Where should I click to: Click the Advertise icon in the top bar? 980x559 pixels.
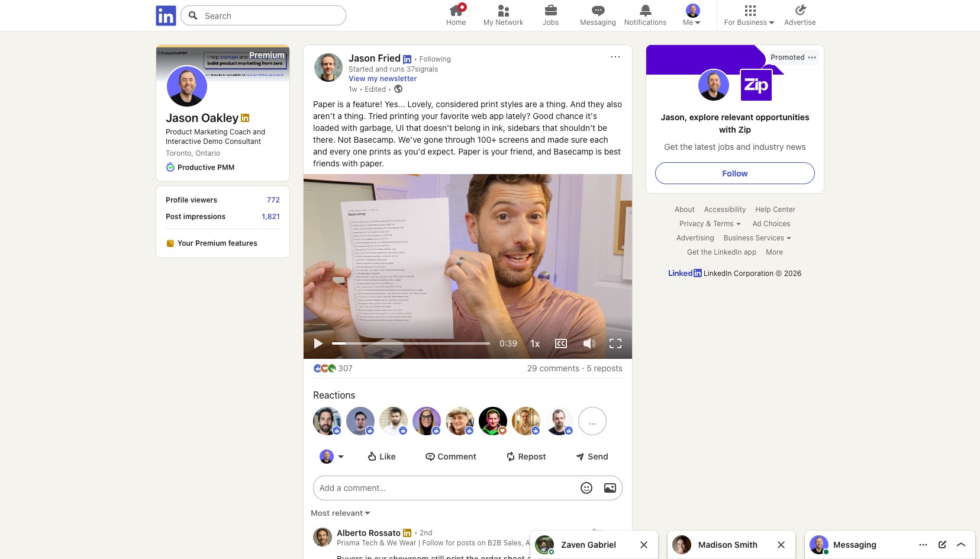(x=800, y=10)
